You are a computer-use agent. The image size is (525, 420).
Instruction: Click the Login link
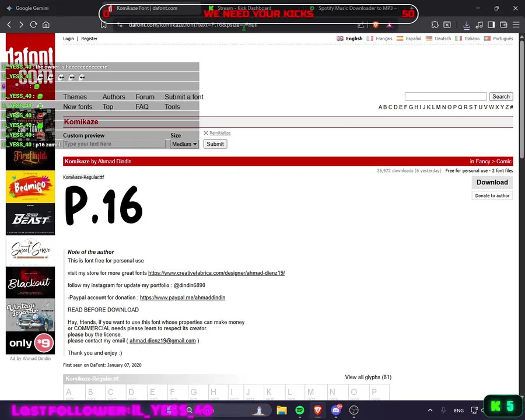[68, 38]
